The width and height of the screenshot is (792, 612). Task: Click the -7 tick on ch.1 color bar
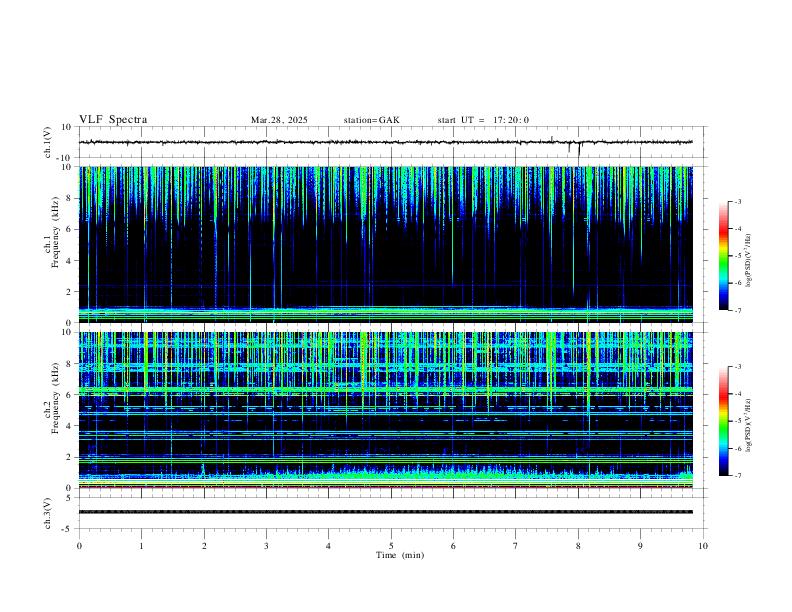click(x=738, y=310)
